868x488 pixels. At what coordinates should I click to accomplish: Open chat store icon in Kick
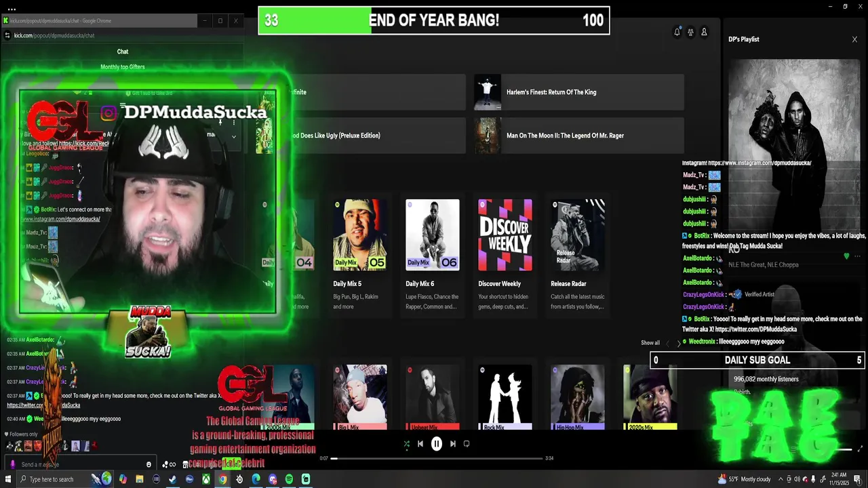pos(184,464)
